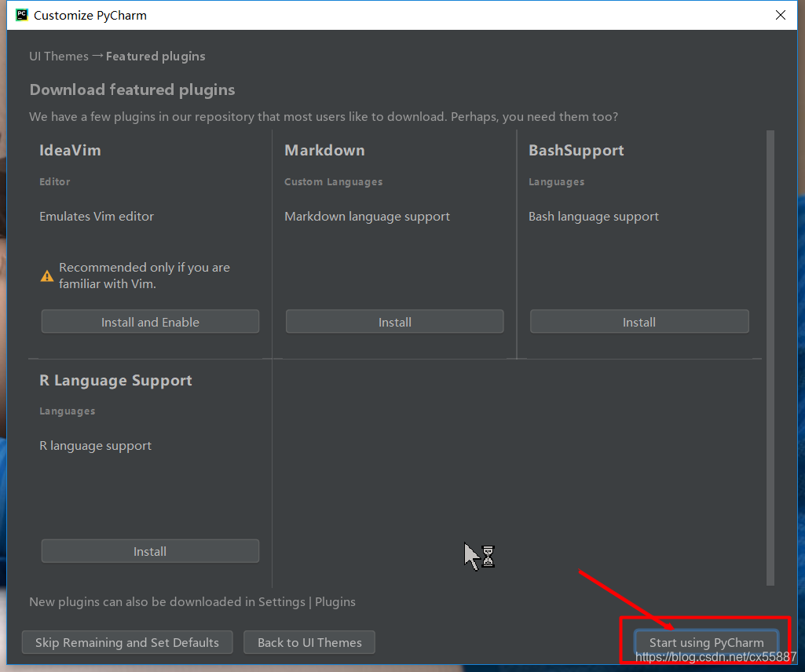The width and height of the screenshot is (805, 672).
Task: Click the Vim warning triangle icon
Action: (x=46, y=276)
